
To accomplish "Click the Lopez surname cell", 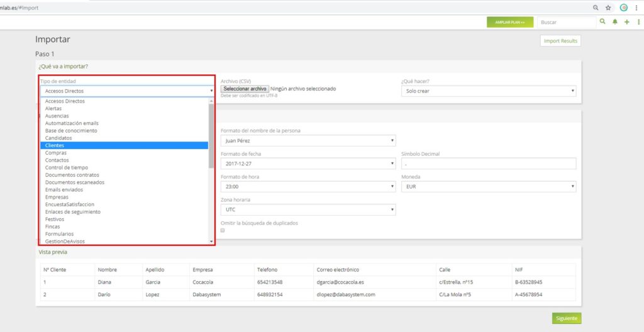I will (166, 295).
